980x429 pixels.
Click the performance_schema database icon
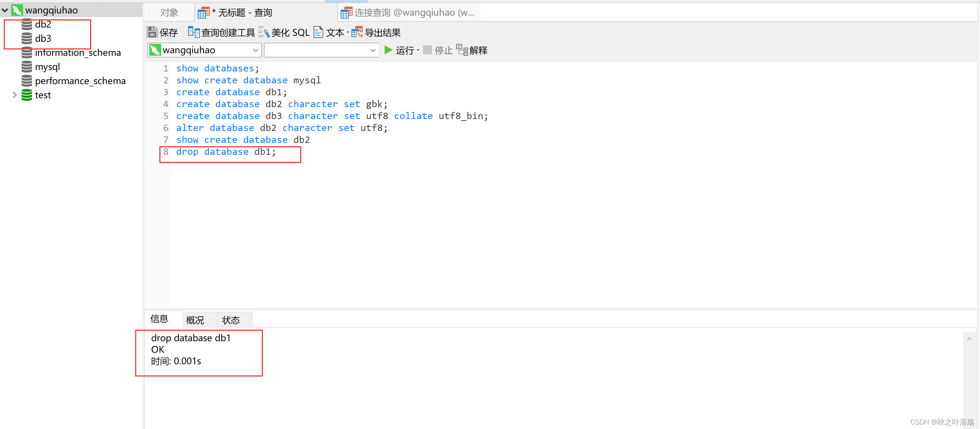pyautogui.click(x=27, y=81)
